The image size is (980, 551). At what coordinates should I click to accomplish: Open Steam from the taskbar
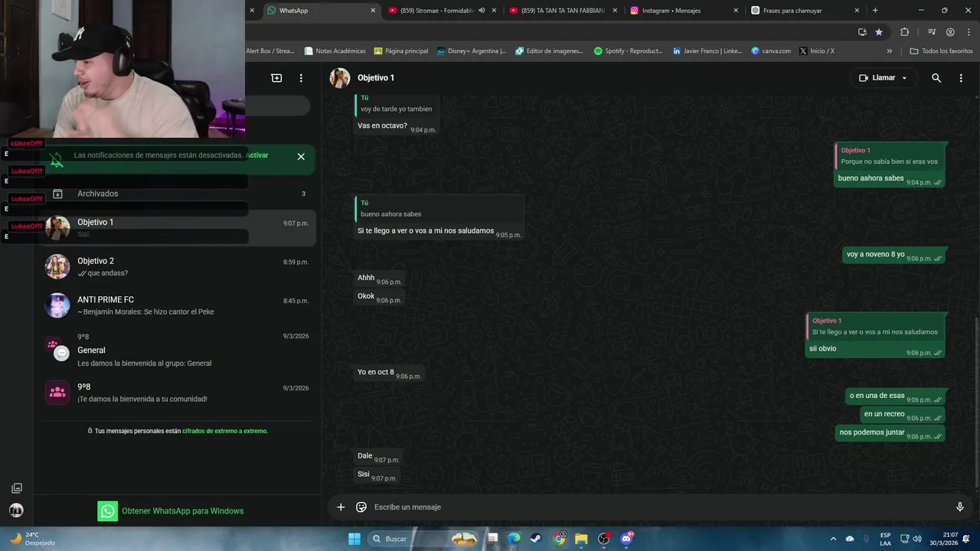537,539
